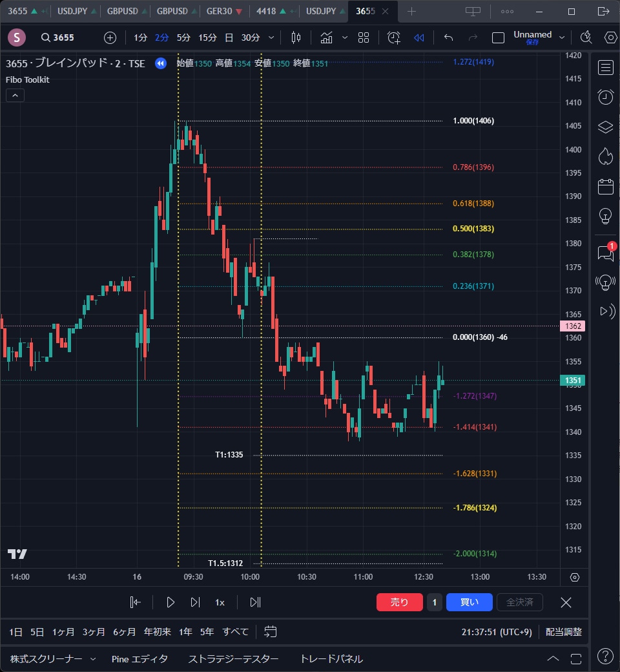Select the 2分 timeframe
Viewport: 620px width, 672px height.
(161, 37)
